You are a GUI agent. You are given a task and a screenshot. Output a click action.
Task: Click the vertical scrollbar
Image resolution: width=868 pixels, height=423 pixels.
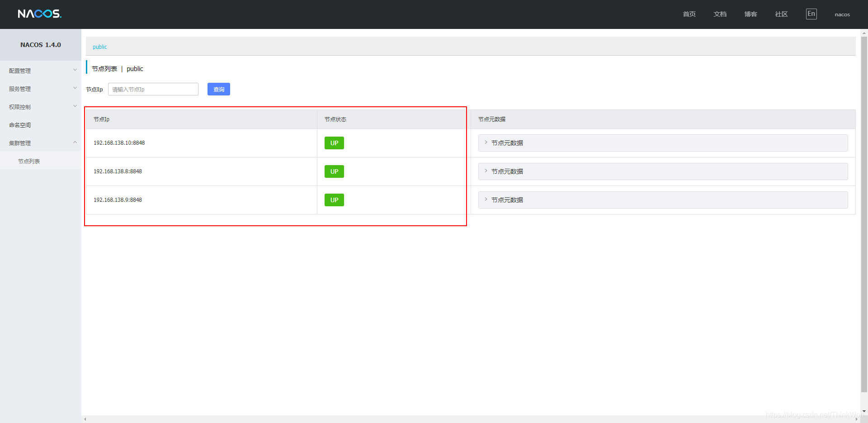864,214
